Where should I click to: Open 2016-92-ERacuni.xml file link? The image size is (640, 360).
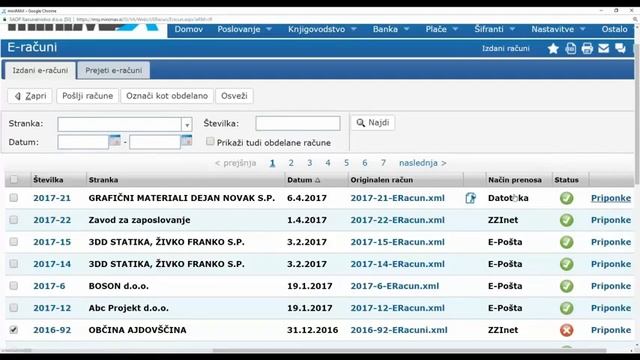point(399,330)
